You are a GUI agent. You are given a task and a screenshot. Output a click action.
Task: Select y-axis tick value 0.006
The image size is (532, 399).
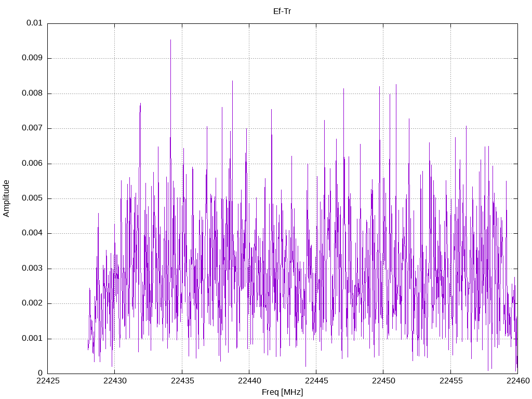point(32,163)
